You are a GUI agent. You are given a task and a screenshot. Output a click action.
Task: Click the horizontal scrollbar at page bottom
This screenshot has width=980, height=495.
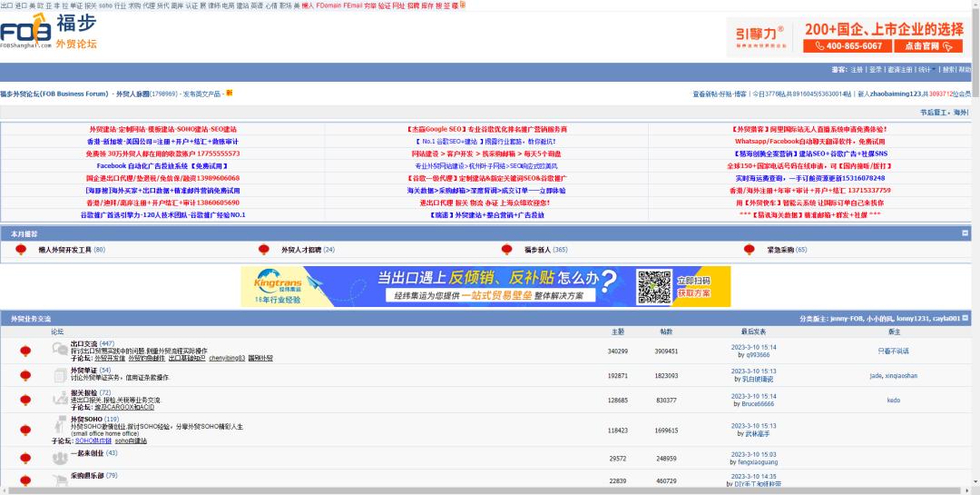(485, 490)
